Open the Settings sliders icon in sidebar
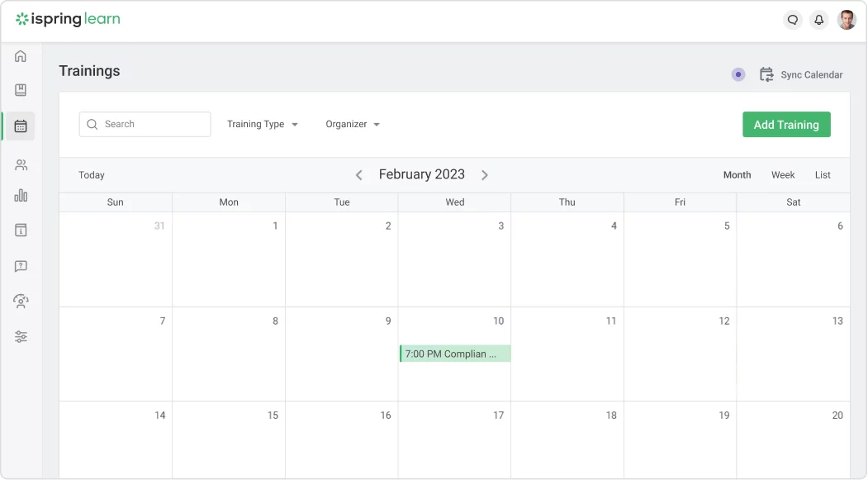This screenshot has width=868, height=480. tap(21, 336)
